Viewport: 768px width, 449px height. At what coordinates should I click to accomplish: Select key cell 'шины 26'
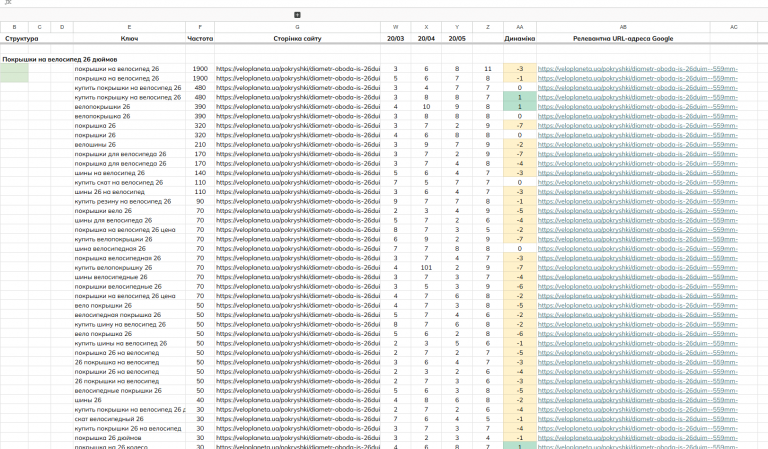pyautogui.click(x=129, y=400)
